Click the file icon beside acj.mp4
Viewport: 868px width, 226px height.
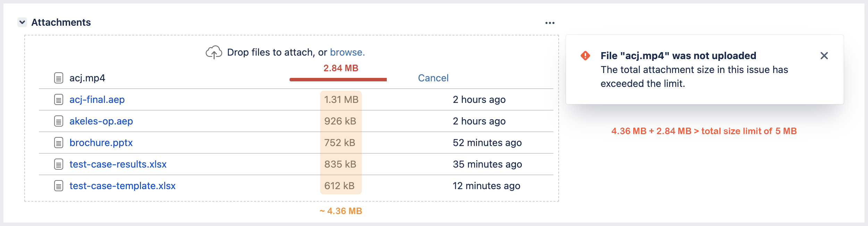[58, 78]
